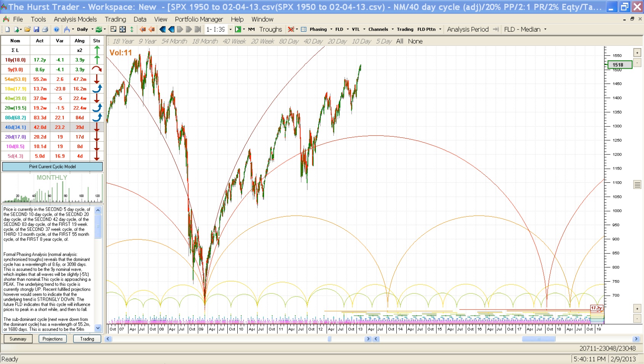This screenshot has width=644, height=364.
Task: Toggle the 40 Week cycle display
Action: (x=234, y=41)
